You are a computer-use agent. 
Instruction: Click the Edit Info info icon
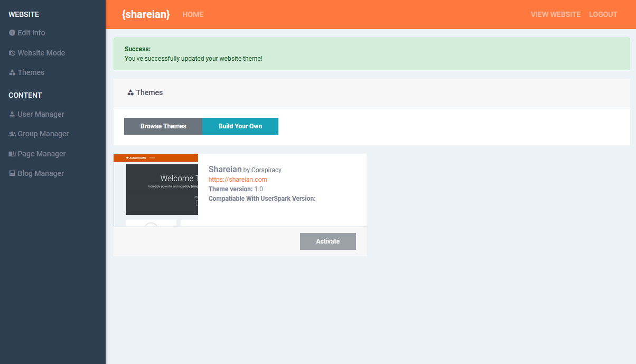(12, 33)
